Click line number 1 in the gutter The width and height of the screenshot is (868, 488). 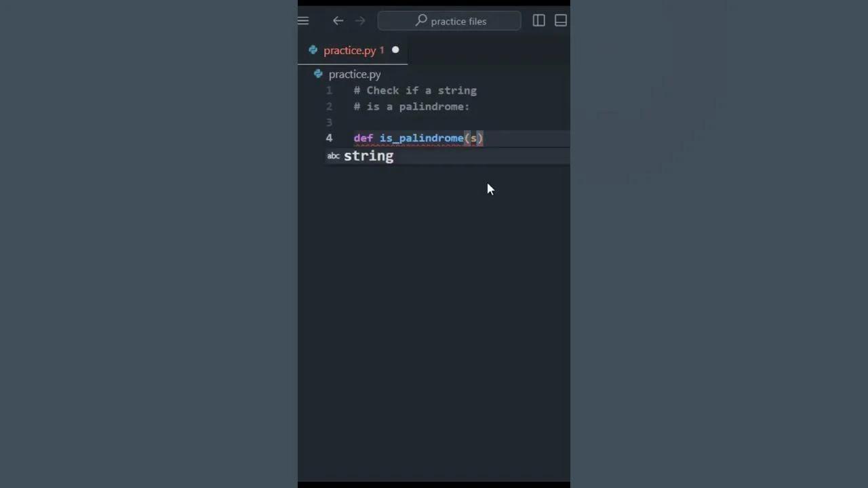pos(329,91)
